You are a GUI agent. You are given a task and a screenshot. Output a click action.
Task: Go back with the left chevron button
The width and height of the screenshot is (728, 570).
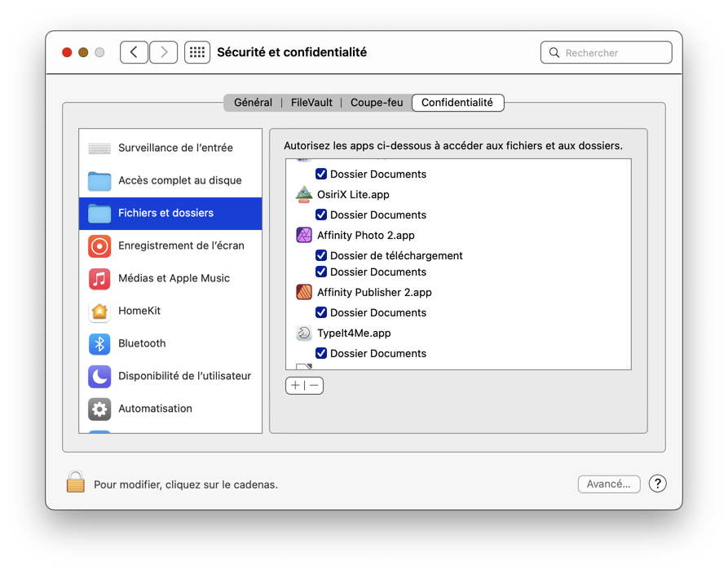135,52
